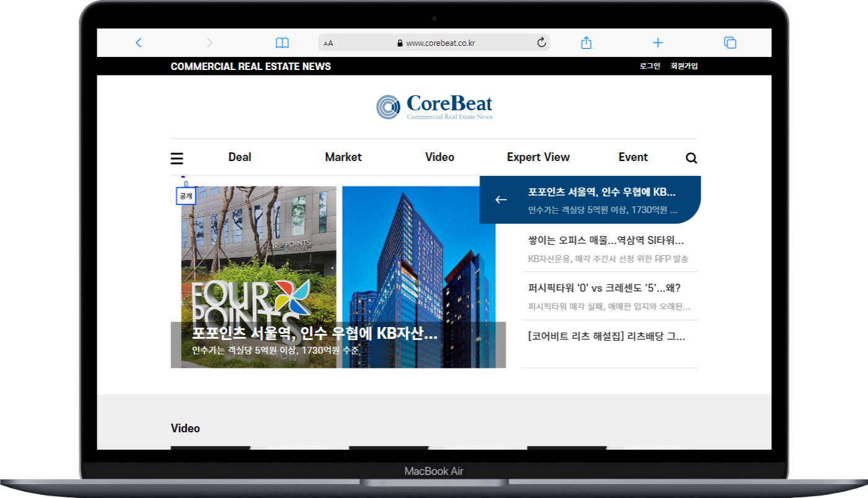Open Safari bookmarks book icon
Viewport: 868px width, 498px height.
tap(282, 43)
